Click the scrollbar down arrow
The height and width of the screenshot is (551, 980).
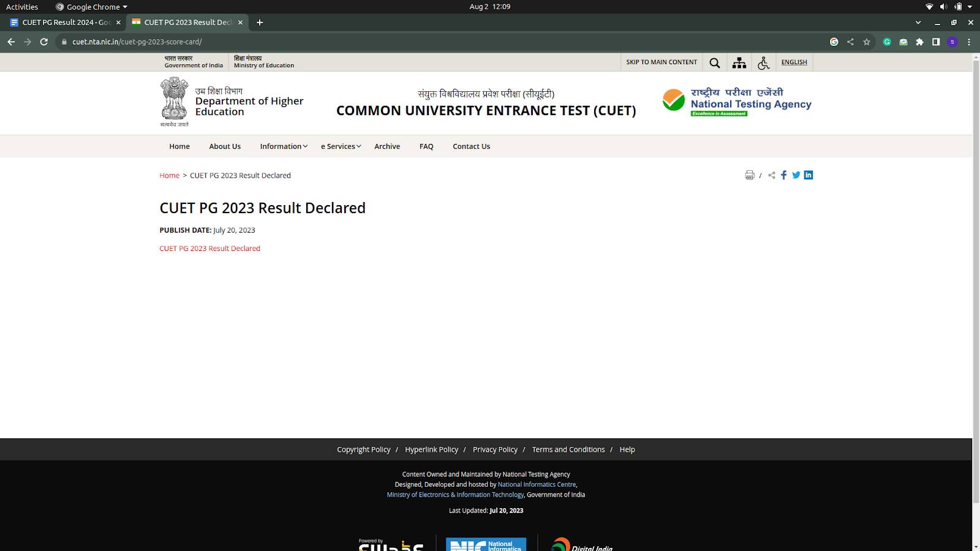click(x=976, y=546)
